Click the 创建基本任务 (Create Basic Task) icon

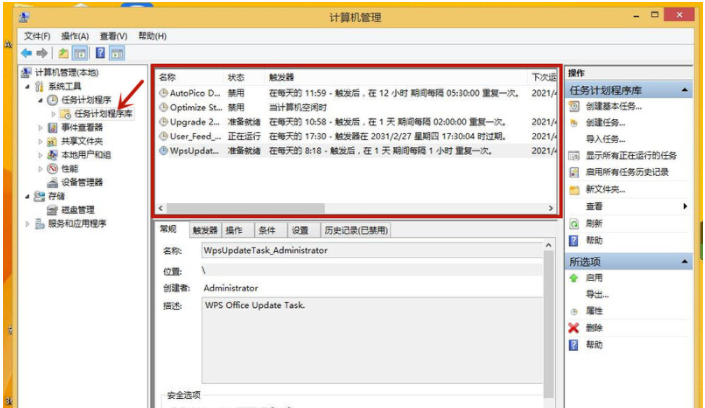tap(573, 106)
